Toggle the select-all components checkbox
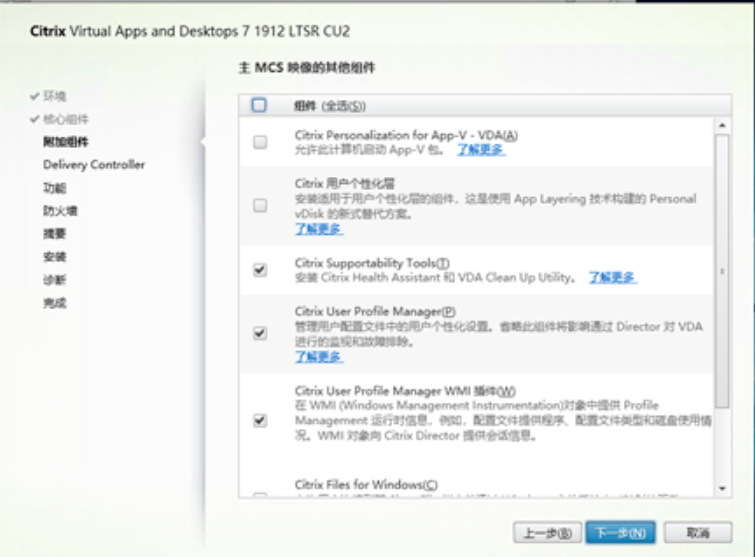This screenshot has height=557, width=755. (x=260, y=105)
